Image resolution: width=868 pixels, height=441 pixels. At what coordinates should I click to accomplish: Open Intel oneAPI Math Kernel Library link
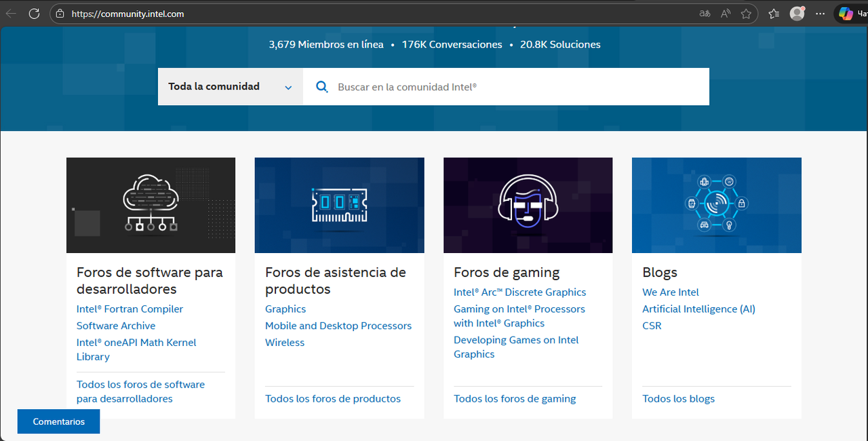136,349
